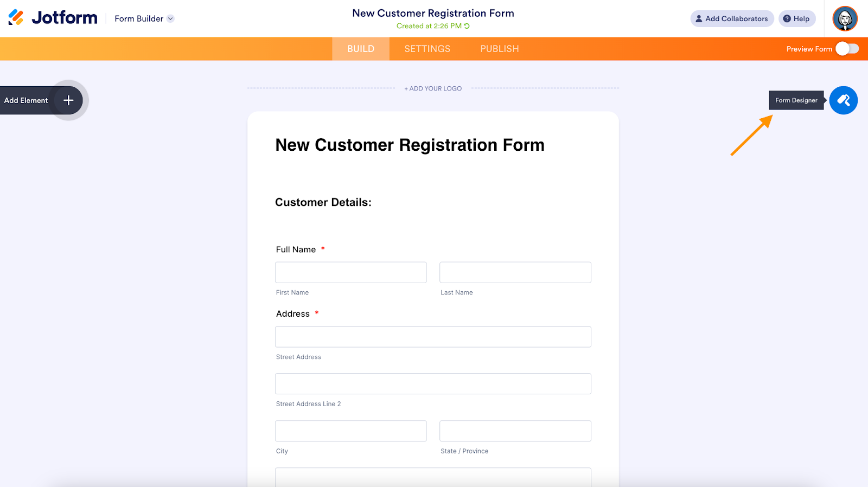Click the plus icon on Add Element
Screen dimensions: 868x487
click(x=68, y=100)
